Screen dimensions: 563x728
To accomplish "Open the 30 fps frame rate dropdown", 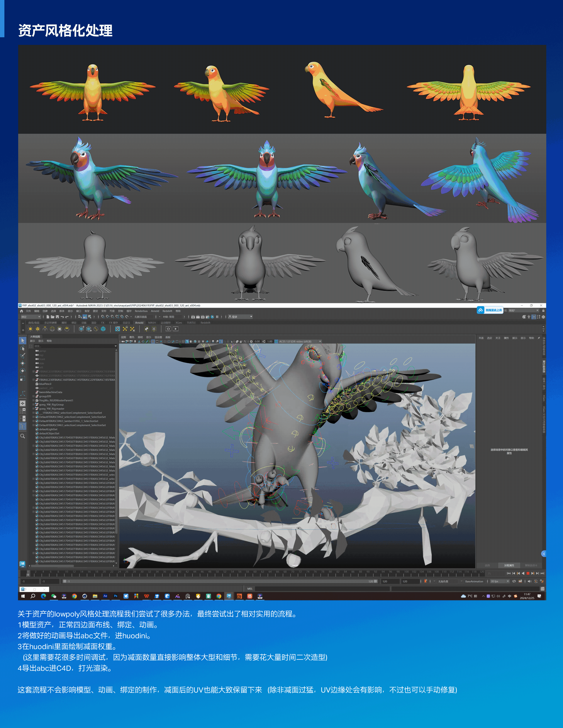I will [500, 581].
